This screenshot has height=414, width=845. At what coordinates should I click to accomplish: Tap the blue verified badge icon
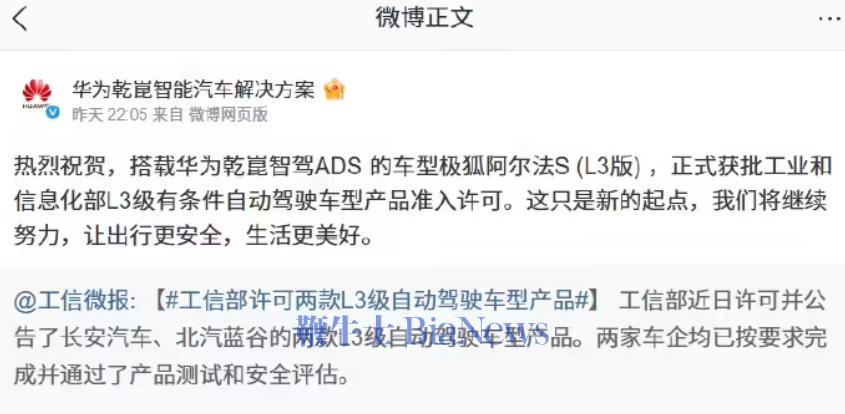click(53, 112)
